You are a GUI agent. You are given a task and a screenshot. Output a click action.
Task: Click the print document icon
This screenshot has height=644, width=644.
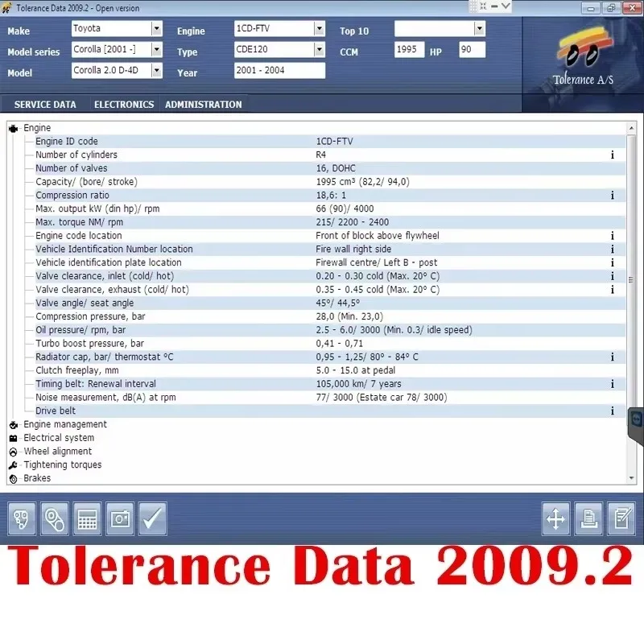click(x=588, y=518)
